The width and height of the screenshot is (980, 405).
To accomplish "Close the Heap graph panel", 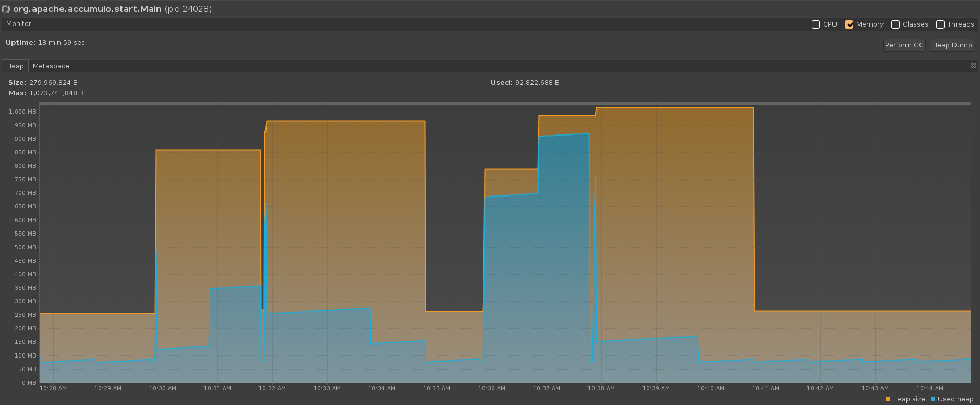I will pyautogui.click(x=973, y=66).
